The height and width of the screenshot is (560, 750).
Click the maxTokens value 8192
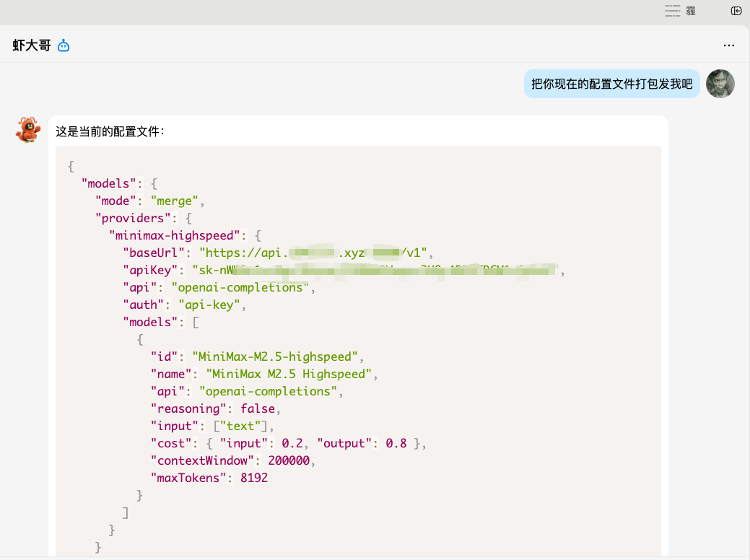pyautogui.click(x=254, y=478)
